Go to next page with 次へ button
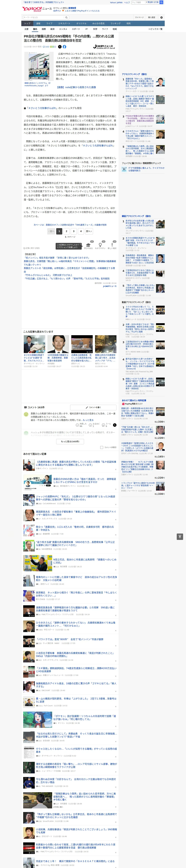 pyautogui.click(x=89, y=231)
